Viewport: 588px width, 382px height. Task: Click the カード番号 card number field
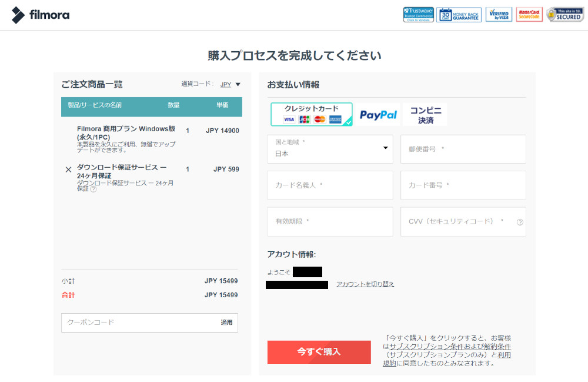click(463, 185)
